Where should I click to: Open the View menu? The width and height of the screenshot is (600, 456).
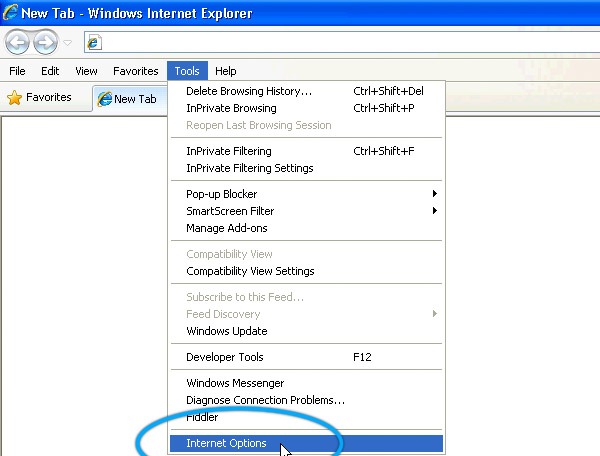click(x=86, y=71)
